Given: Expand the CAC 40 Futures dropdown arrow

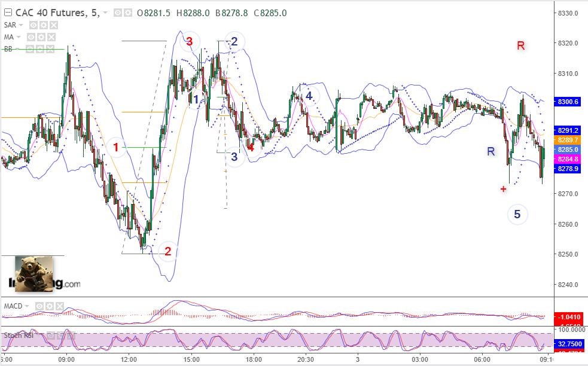Looking at the screenshot, I should coord(105,13).
